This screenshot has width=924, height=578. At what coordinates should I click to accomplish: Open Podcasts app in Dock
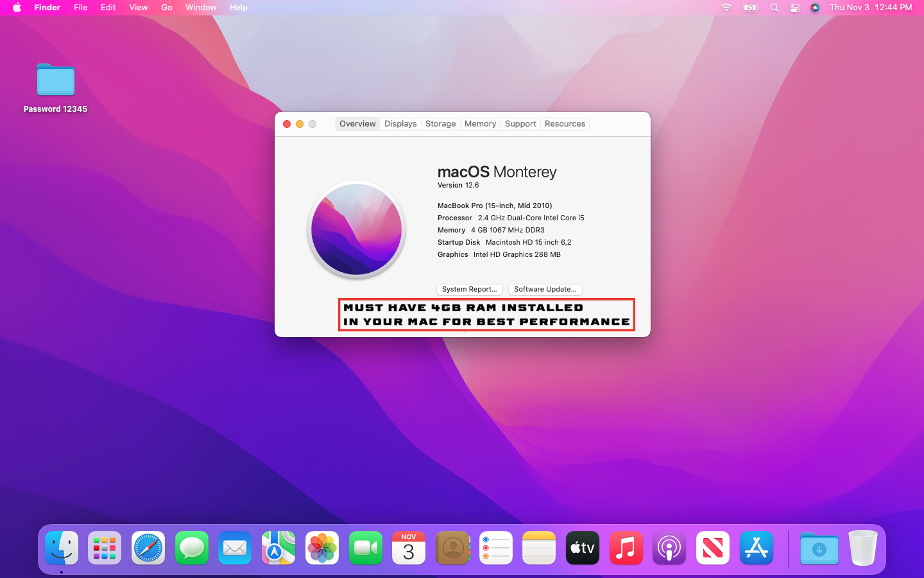(669, 548)
